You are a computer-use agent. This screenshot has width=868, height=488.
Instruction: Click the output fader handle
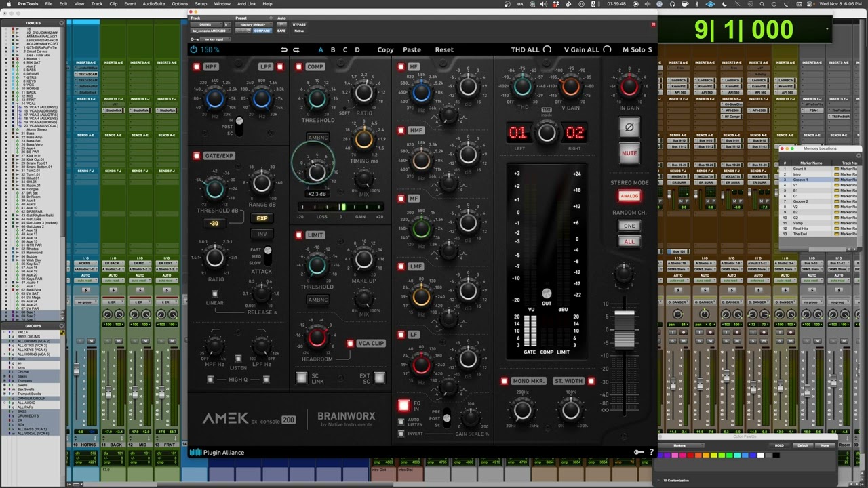point(625,331)
